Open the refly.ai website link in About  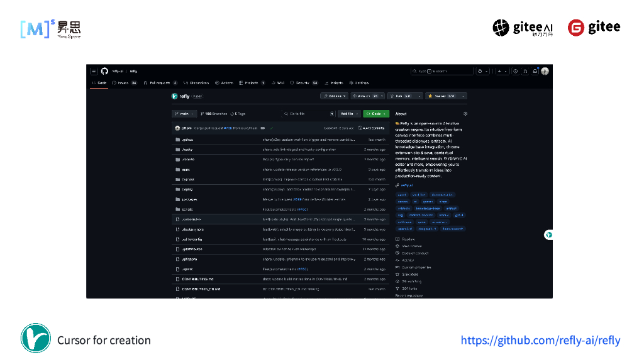(407, 185)
